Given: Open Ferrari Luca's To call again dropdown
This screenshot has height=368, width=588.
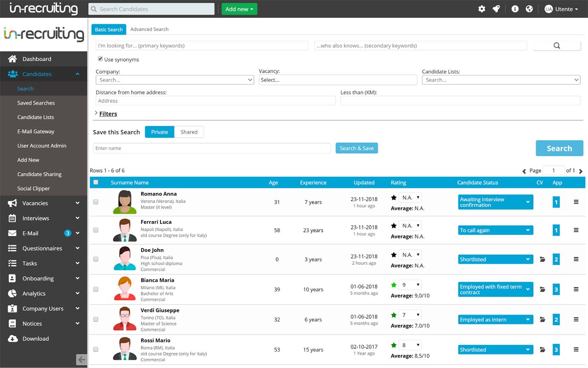Looking at the screenshot, I should [x=496, y=230].
